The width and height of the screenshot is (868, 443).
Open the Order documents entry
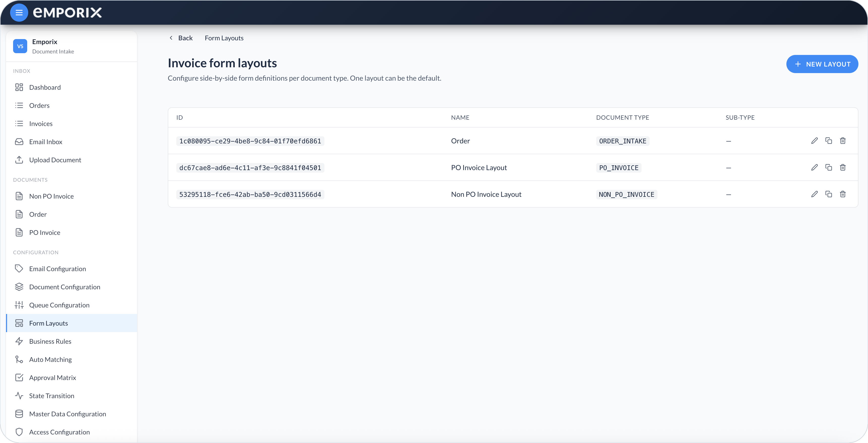(x=72, y=214)
